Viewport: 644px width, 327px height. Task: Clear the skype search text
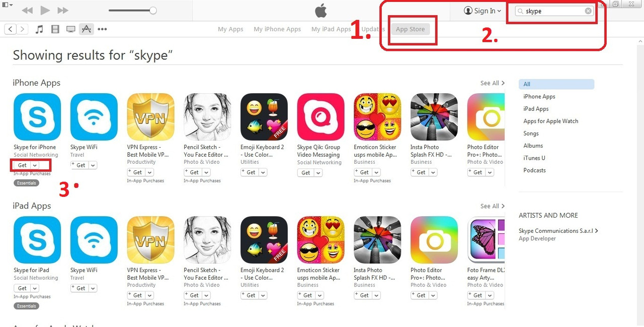tap(588, 11)
